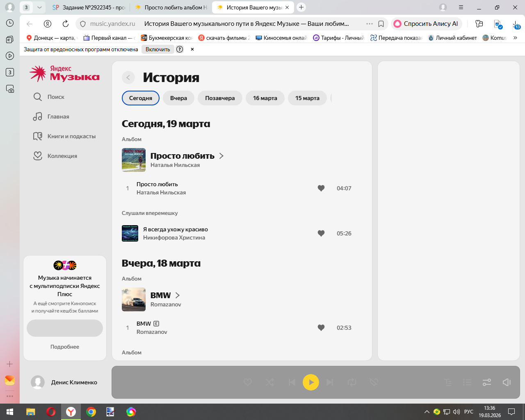Open lyrics view in the player bar
The width and height of the screenshot is (525, 420).
448,382
